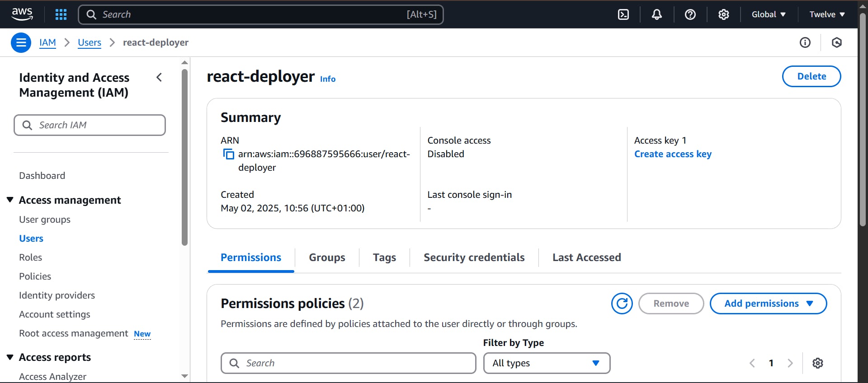This screenshot has height=383, width=868.
Task: Focus the top AWS Search field
Action: pos(261,14)
